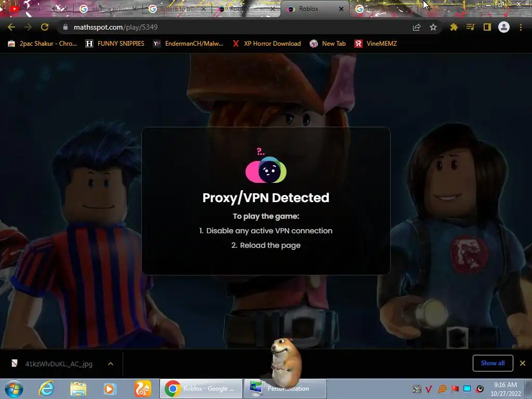
Task: Share this page using the share icon
Action: point(417,27)
